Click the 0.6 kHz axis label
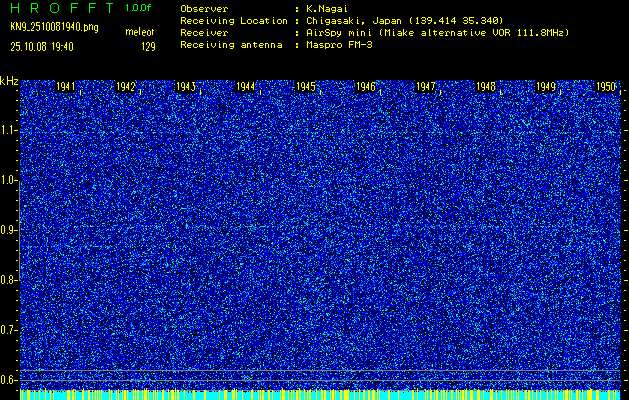This screenshot has width=629, height=400. tap(10, 379)
